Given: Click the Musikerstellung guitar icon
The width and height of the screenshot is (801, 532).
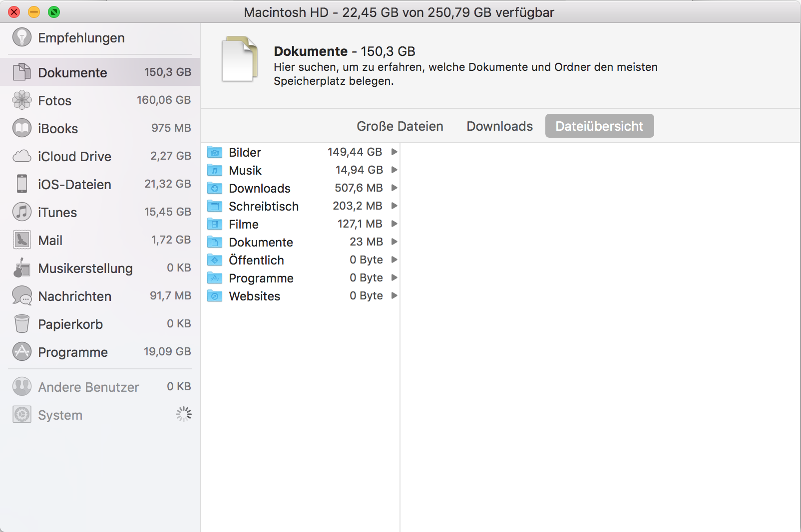Looking at the screenshot, I should click(22, 268).
